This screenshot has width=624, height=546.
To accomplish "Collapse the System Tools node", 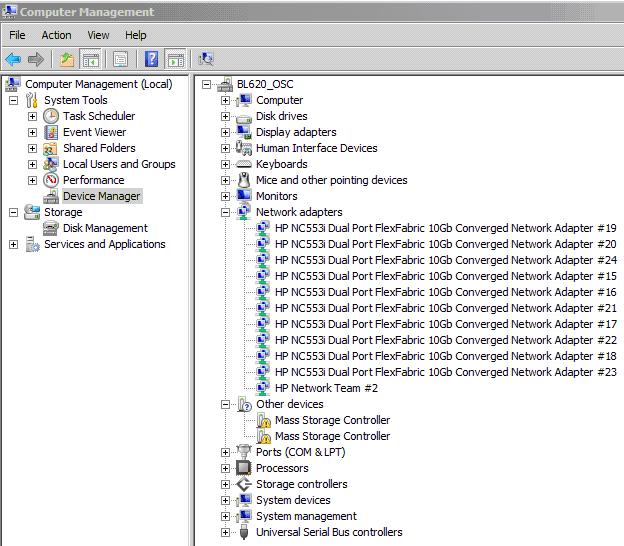I will pos(14,100).
